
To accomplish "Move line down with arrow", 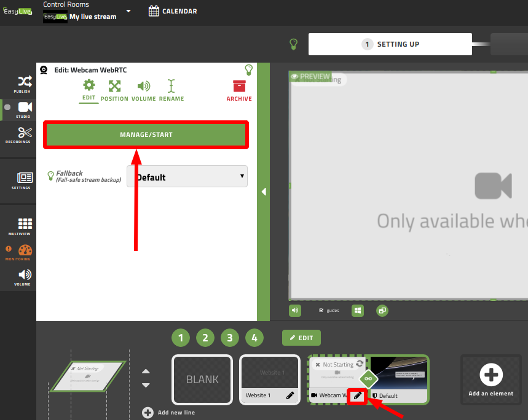I will [x=146, y=385].
